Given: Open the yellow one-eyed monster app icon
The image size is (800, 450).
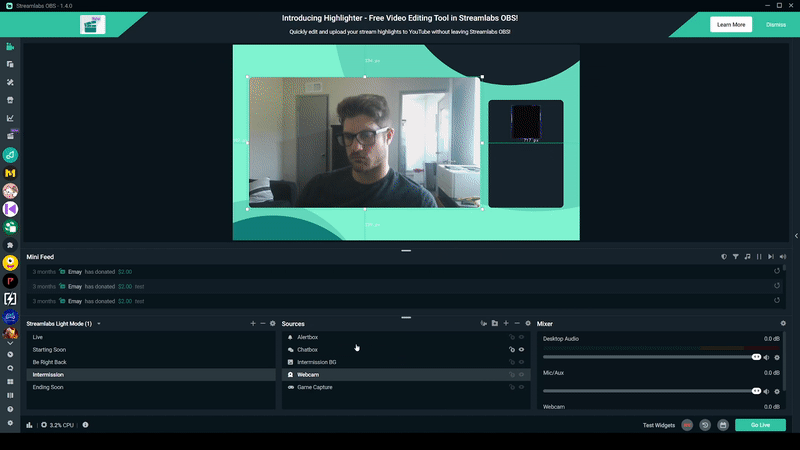Looking at the screenshot, I should pos(10,263).
